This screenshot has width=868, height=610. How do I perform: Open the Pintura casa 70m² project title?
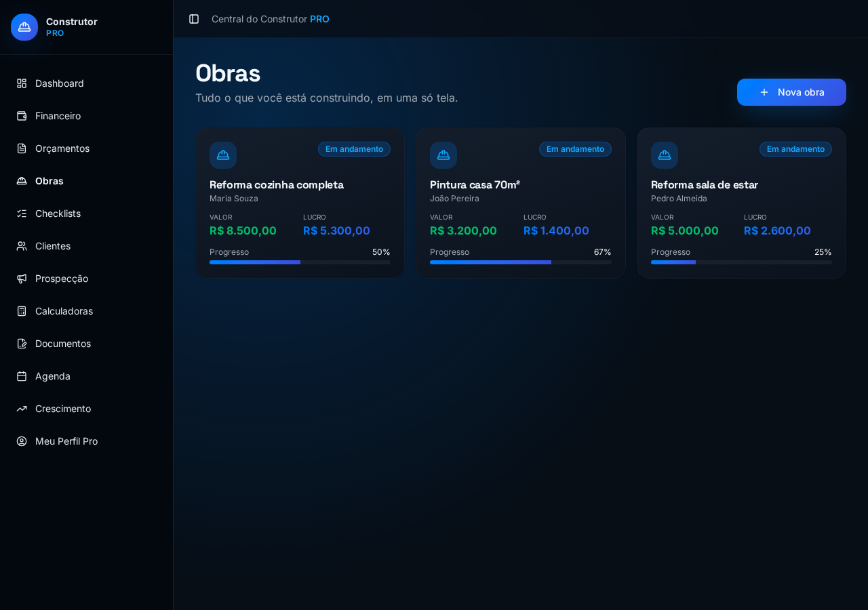475,184
